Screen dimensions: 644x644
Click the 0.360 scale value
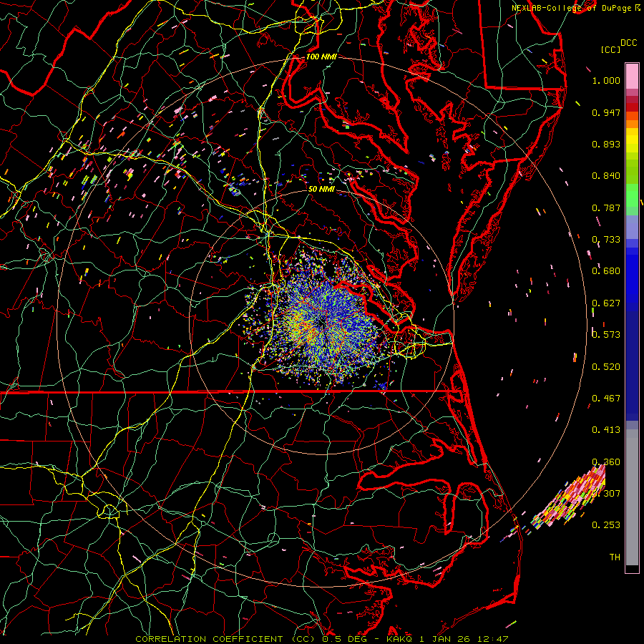[606, 462]
